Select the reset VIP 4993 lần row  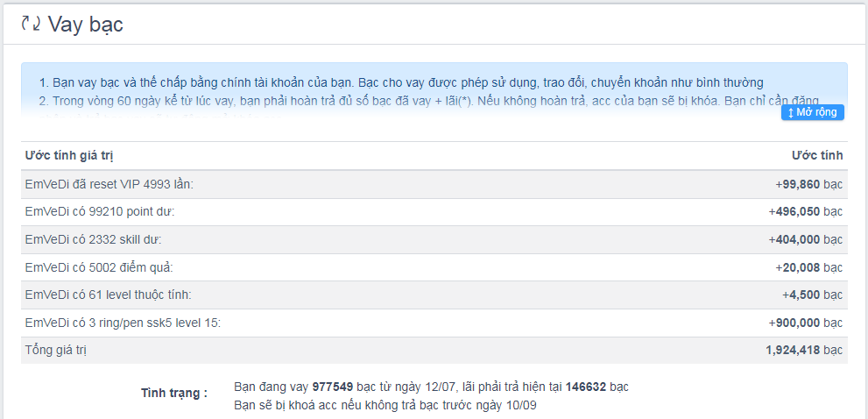tap(109, 184)
